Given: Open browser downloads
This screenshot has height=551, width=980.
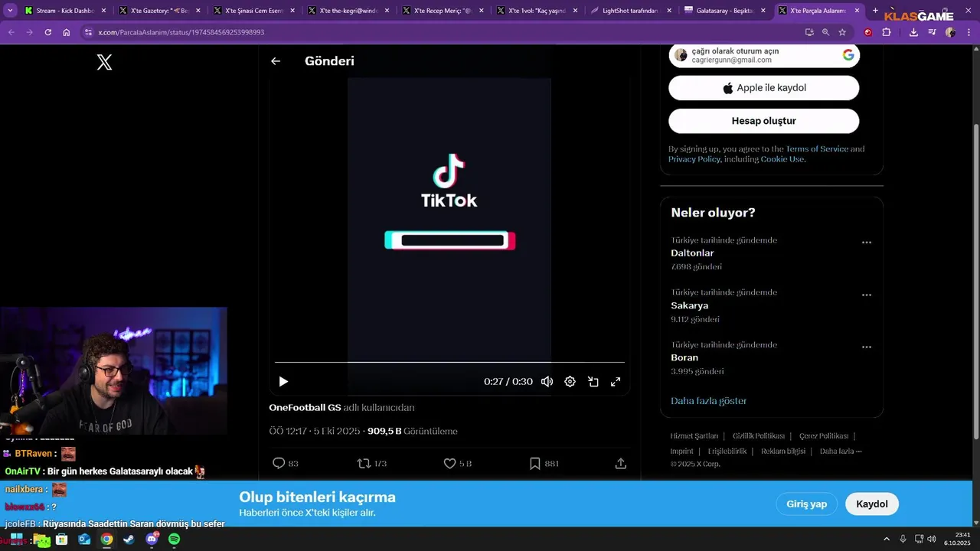Looking at the screenshot, I should pyautogui.click(x=913, y=32).
